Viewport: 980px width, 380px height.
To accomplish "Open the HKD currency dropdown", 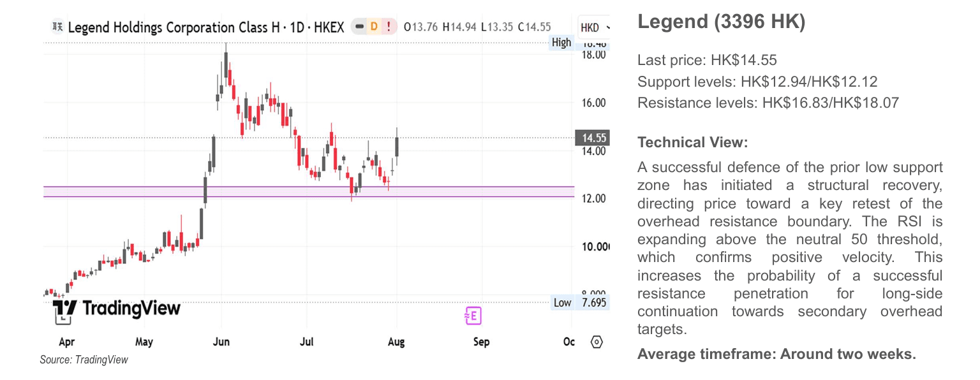I will tap(594, 27).
